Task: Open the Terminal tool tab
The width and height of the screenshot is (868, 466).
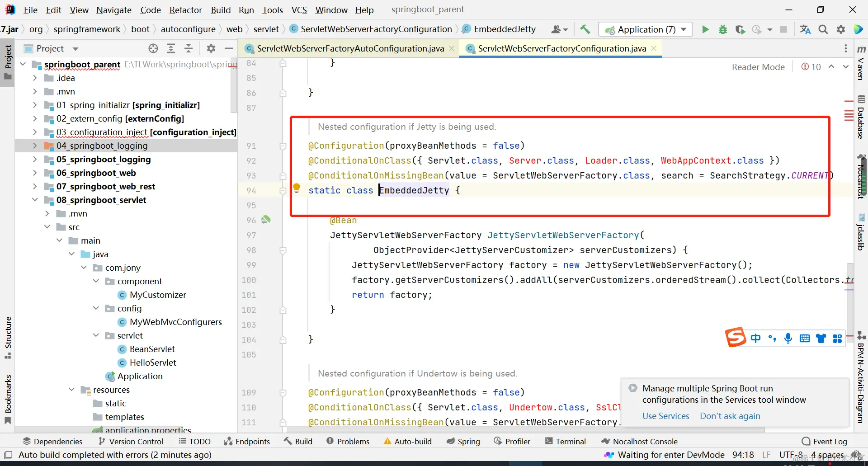Action: point(565,441)
